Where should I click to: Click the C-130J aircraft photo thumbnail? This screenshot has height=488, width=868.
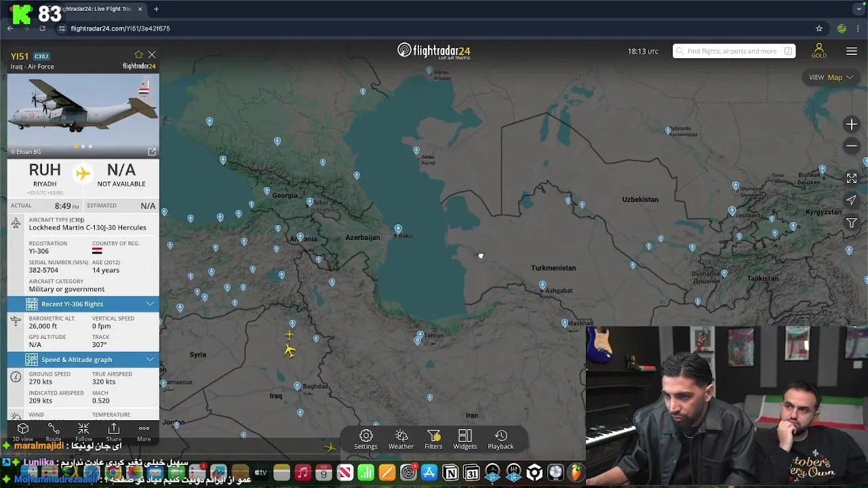[x=83, y=115]
